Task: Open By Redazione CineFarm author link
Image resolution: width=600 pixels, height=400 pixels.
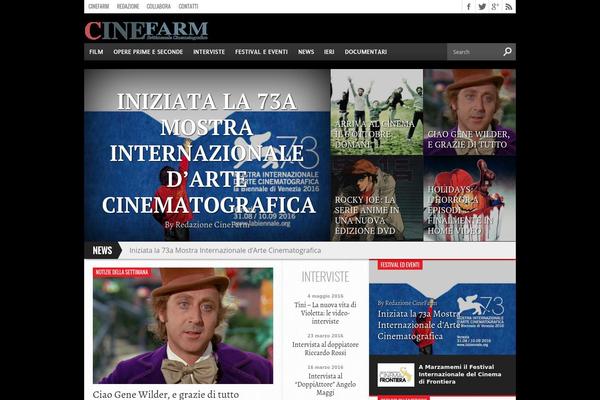Action: pyautogui.click(x=207, y=225)
